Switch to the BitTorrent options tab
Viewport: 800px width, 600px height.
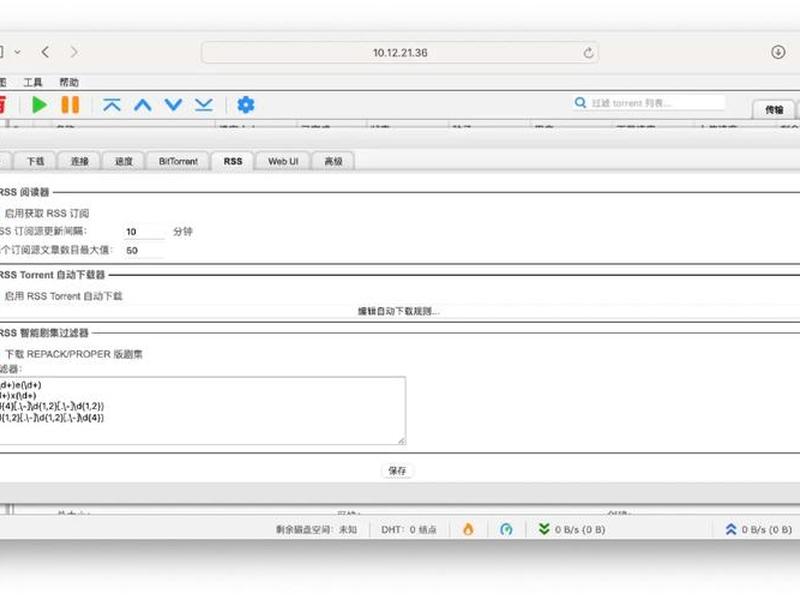point(178,161)
